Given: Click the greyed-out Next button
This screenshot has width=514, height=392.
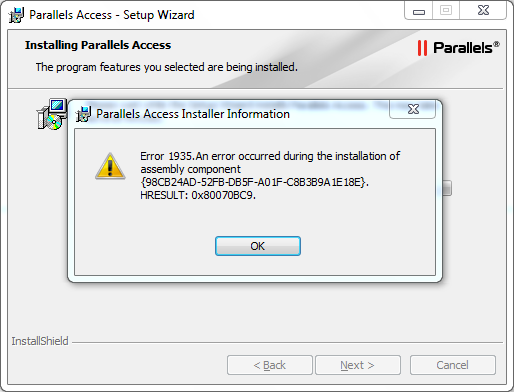Looking at the screenshot, I should point(358,365).
